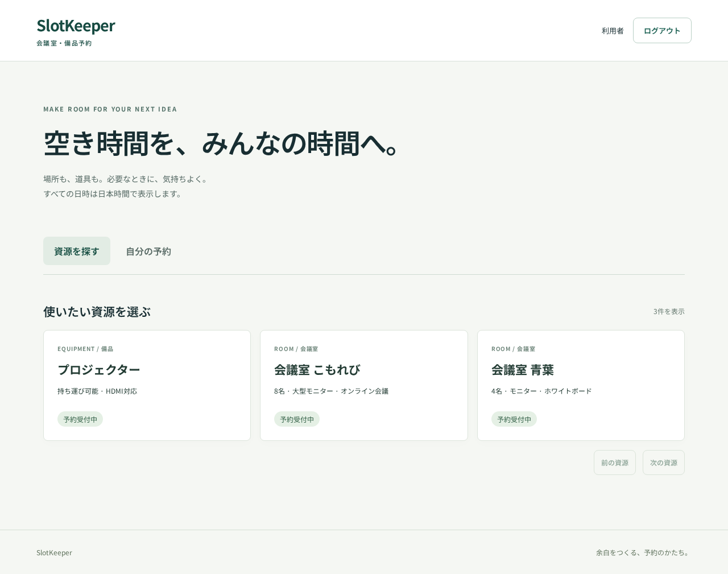Click 8名・大型モニター・オンライン会議 description
This screenshot has height=574, width=728.
coord(332,391)
